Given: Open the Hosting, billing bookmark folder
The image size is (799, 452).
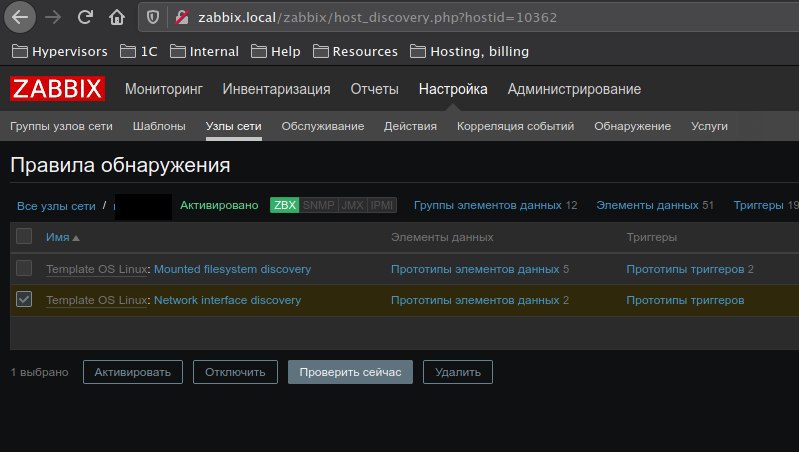Looking at the screenshot, I should (x=469, y=51).
